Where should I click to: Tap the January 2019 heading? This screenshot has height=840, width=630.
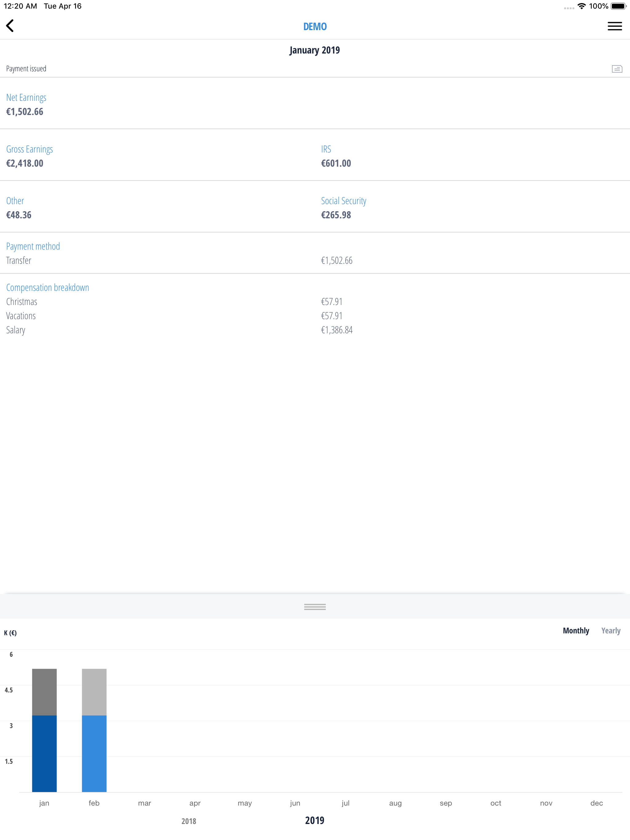[x=315, y=50]
